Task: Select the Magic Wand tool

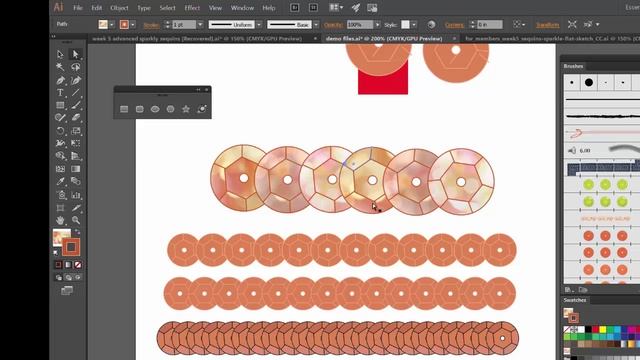Action: (60, 67)
